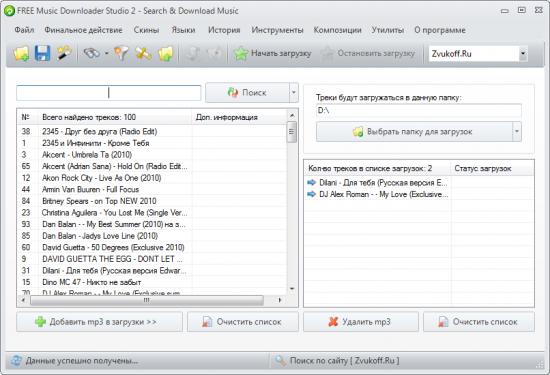Click the Всего найдено треков column header
The height and width of the screenshot is (375, 550).
click(115, 117)
